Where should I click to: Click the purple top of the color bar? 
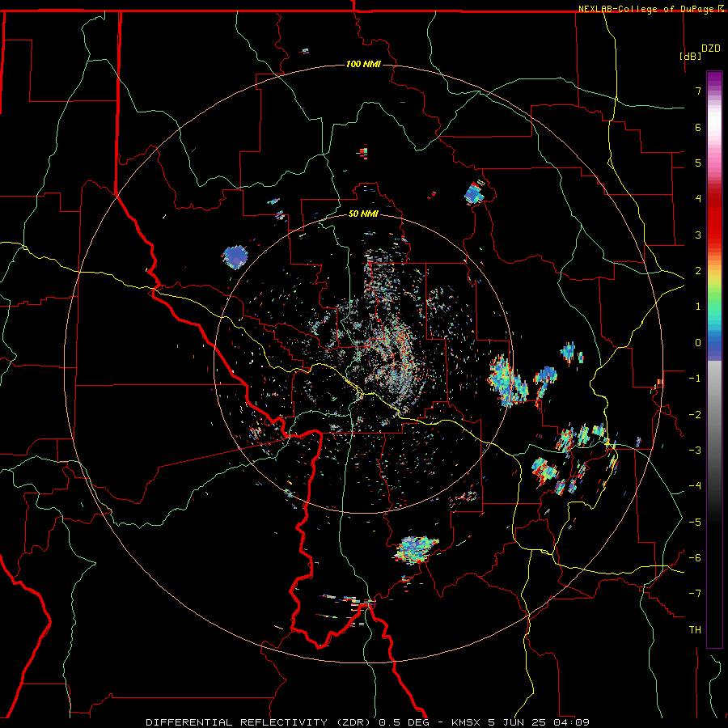click(714, 80)
